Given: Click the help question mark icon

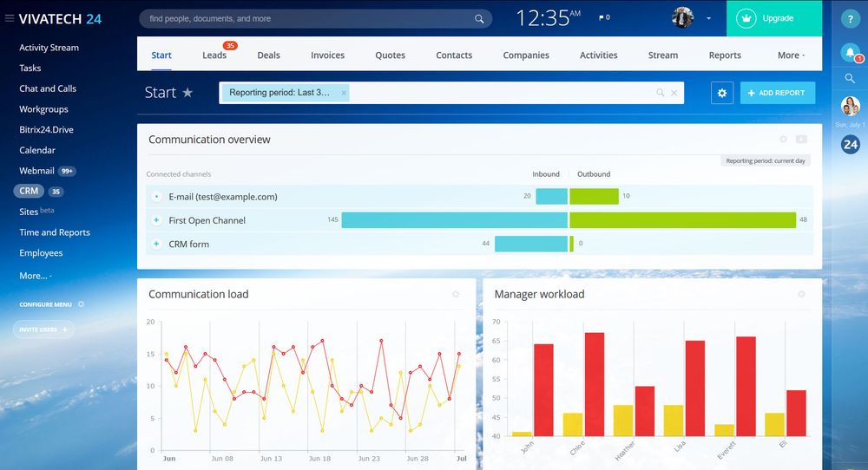Looking at the screenshot, I should tap(850, 19).
